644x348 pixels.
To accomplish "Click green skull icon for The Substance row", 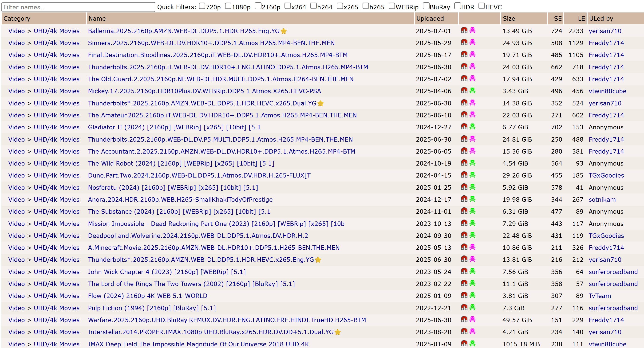I will pyautogui.click(x=473, y=211).
